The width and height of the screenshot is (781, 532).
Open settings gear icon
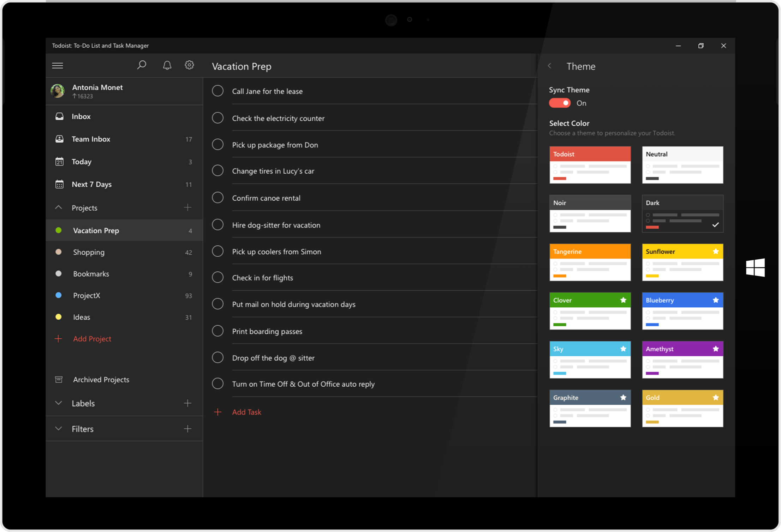(x=189, y=65)
